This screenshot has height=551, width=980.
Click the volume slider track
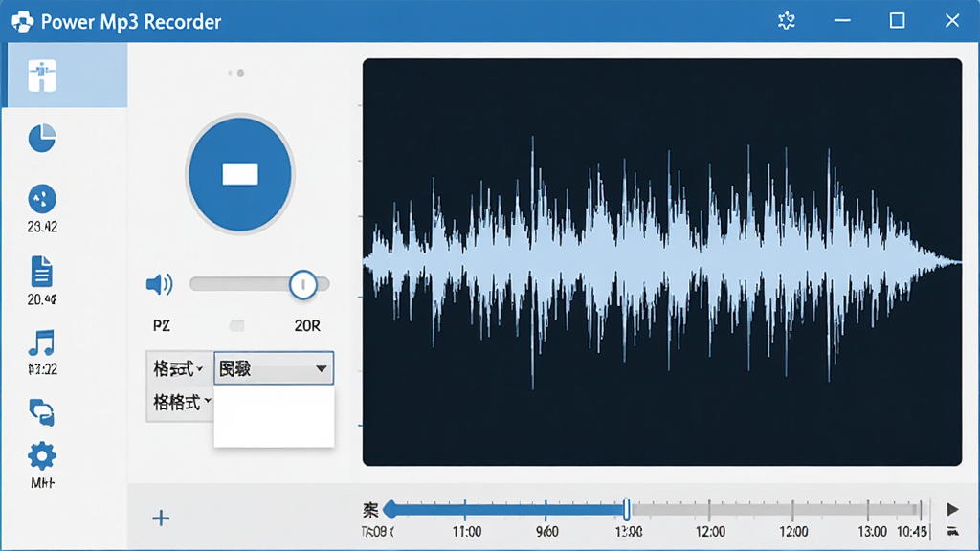point(258,284)
